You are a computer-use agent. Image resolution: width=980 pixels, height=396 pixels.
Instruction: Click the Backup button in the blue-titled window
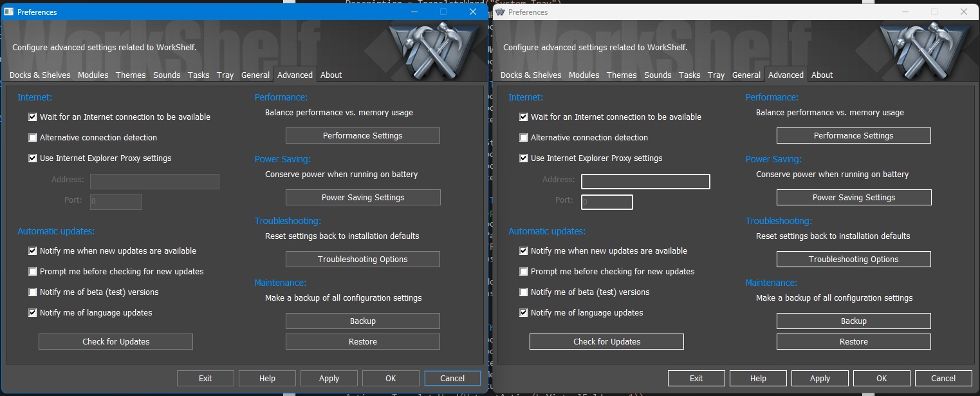[362, 321]
